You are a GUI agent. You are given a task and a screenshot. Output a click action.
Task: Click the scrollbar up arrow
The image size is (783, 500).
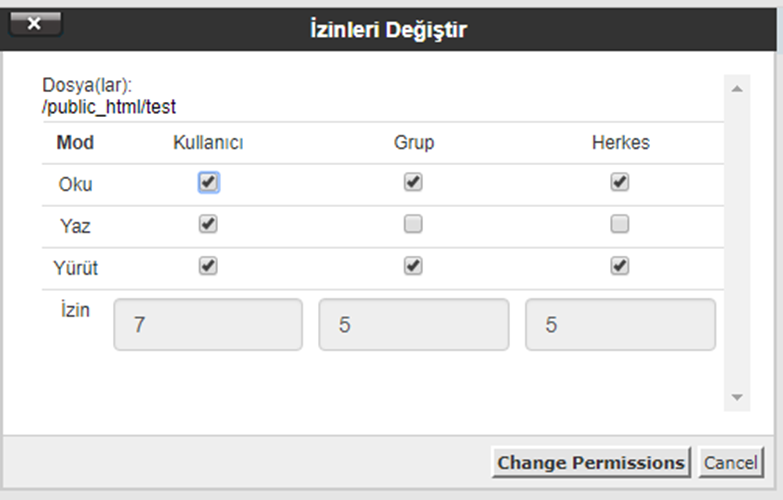(737, 89)
